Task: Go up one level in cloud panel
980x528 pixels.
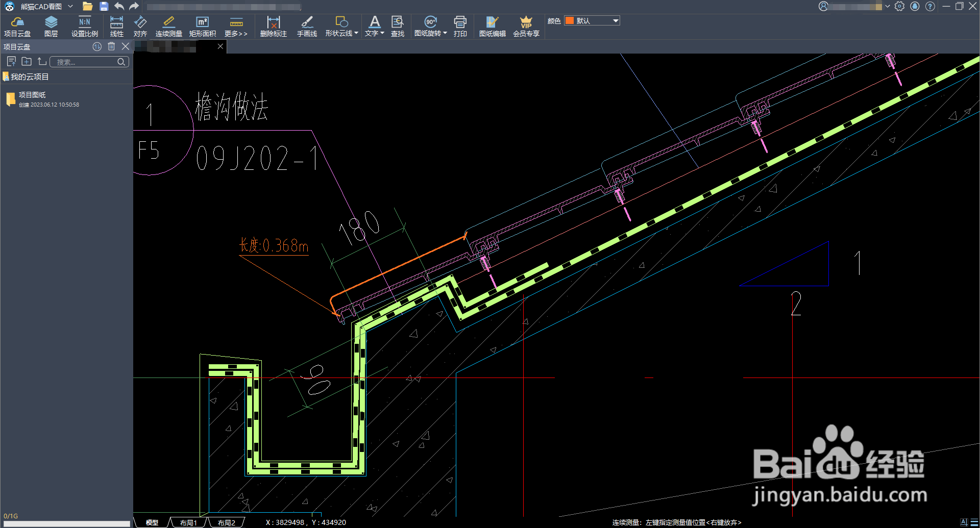Action: point(42,62)
